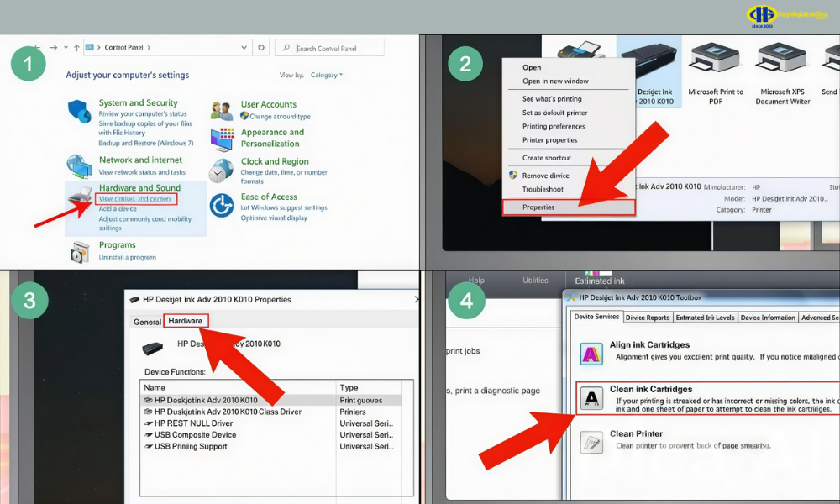Switch to the Hardware tab
The width and height of the screenshot is (840, 504).
(x=185, y=321)
